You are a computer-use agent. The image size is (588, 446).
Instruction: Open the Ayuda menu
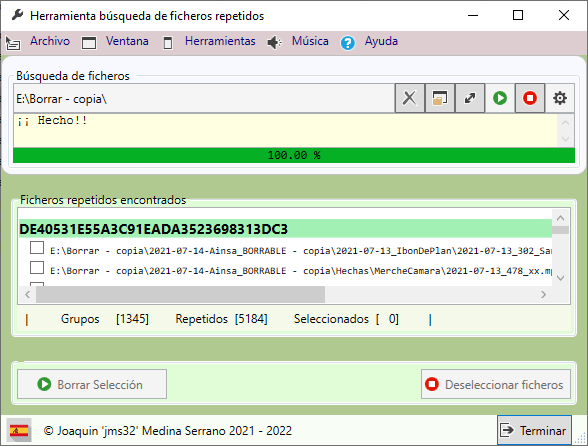point(381,41)
